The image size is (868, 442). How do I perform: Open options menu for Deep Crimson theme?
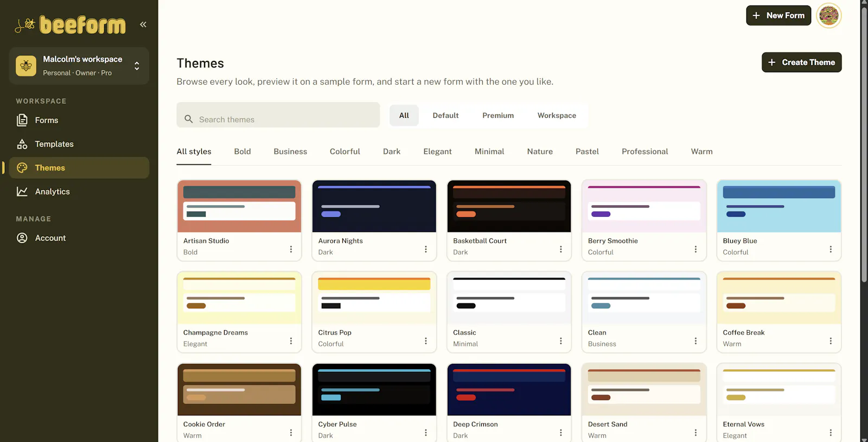pos(561,433)
